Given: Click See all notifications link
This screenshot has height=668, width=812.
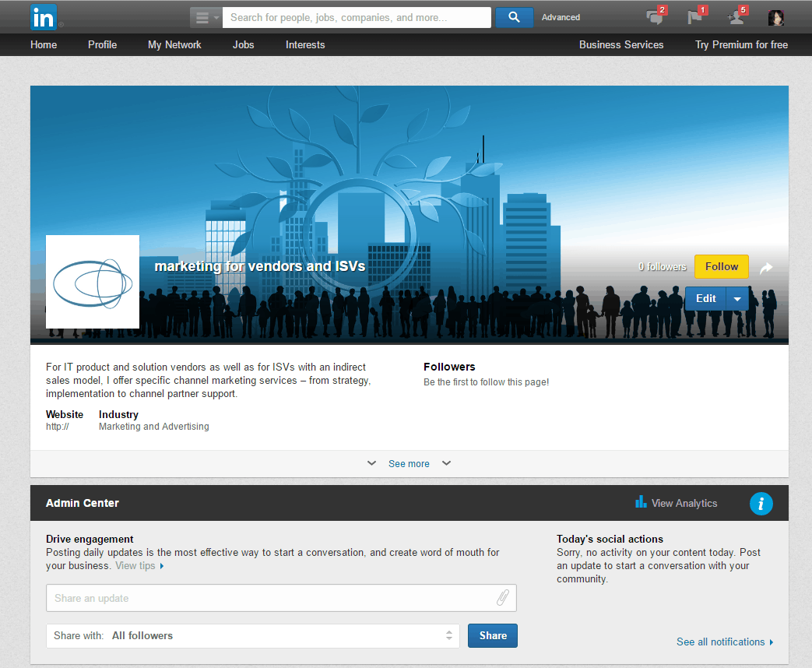Looking at the screenshot, I should coord(721,642).
